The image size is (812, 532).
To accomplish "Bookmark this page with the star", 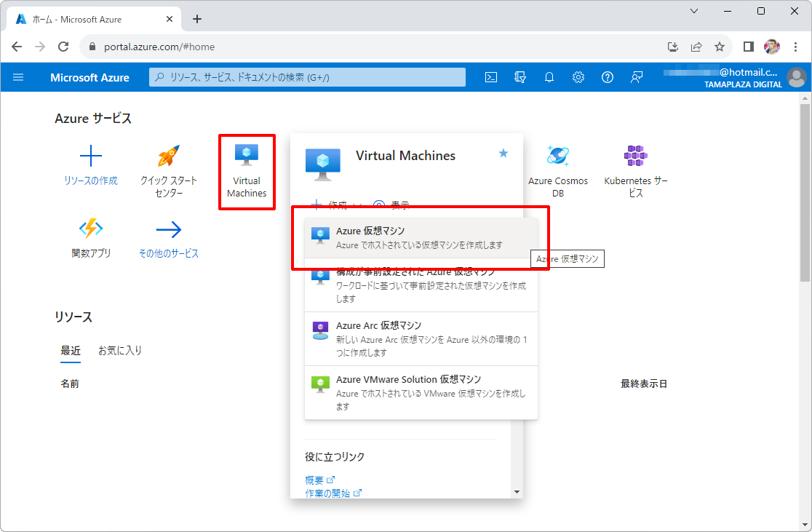I will tap(720, 47).
